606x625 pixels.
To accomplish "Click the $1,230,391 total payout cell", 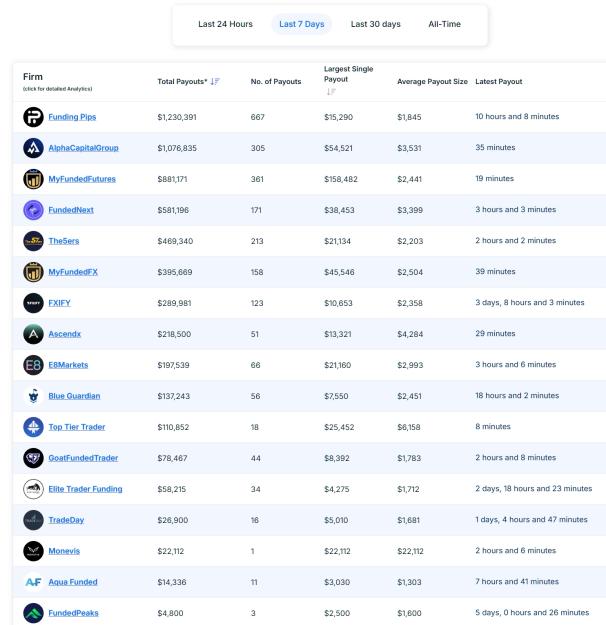I will click(x=177, y=117).
